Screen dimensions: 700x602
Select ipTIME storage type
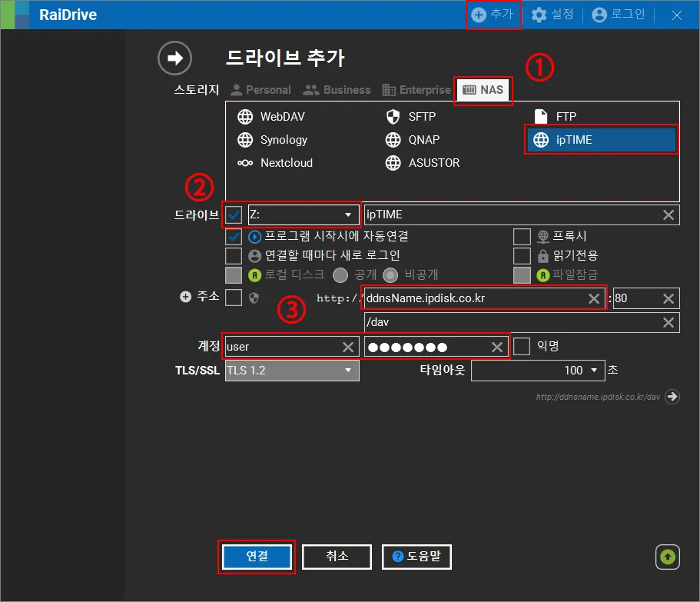point(602,140)
